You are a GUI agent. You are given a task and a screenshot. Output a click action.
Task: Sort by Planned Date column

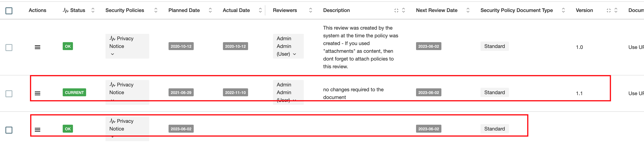tap(210, 10)
